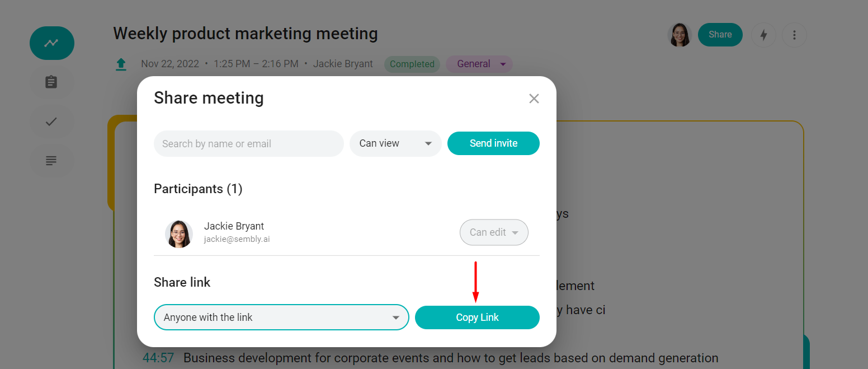Jump to the 44:57 transcript timestamp
The height and width of the screenshot is (369, 868).
158,358
